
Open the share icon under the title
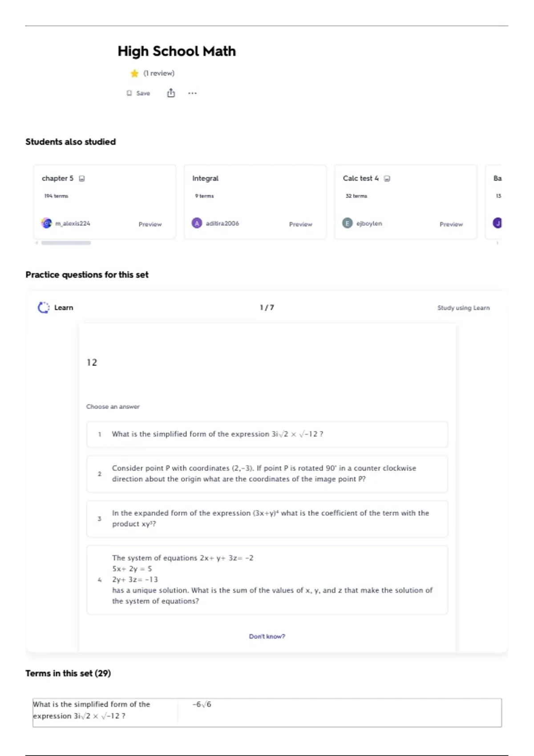point(171,93)
